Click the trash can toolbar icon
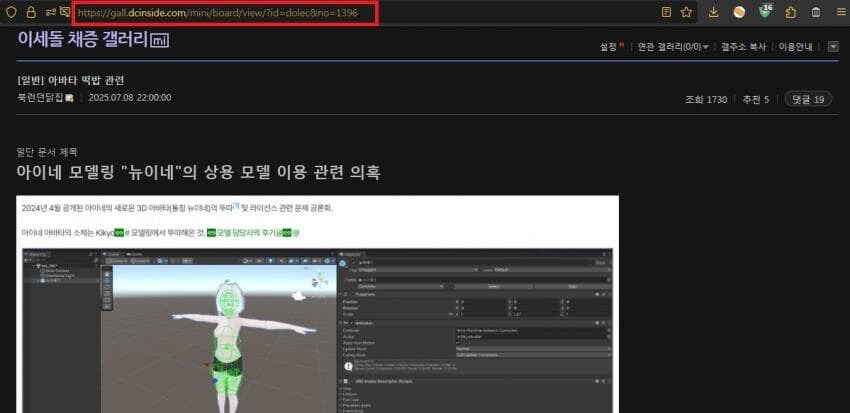 click(x=815, y=12)
